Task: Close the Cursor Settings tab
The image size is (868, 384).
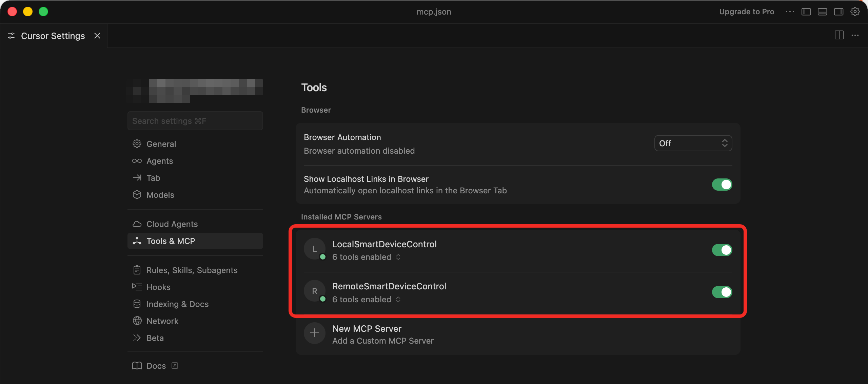Action: (97, 36)
